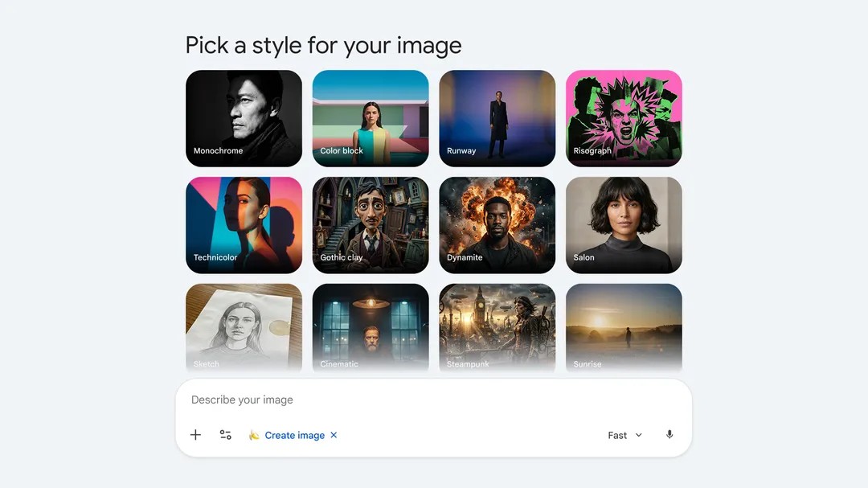Choose the Technicolor style card
The height and width of the screenshot is (488, 868).
(x=244, y=225)
